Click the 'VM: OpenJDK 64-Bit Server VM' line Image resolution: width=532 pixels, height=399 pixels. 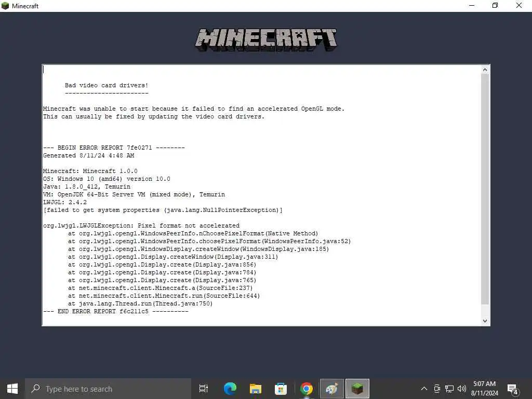[x=134, y=195]
